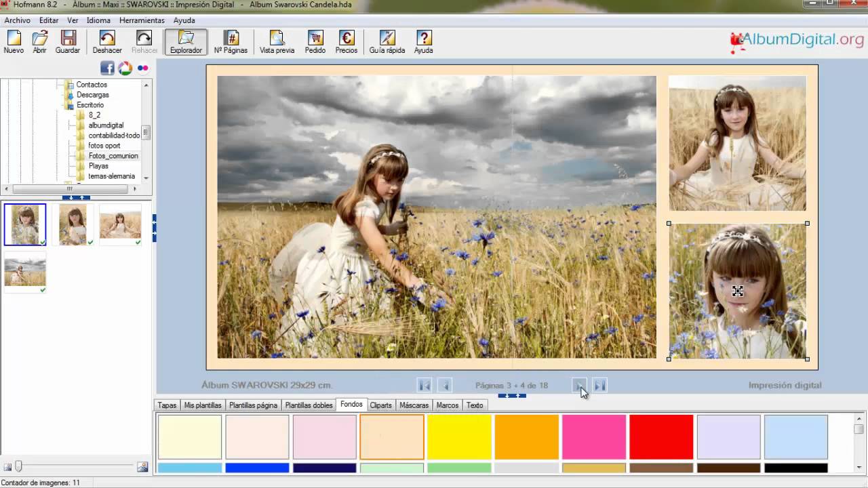Screen dimensions: 868x488
Task: Go to last page button
Action: (x=600, y=385)
